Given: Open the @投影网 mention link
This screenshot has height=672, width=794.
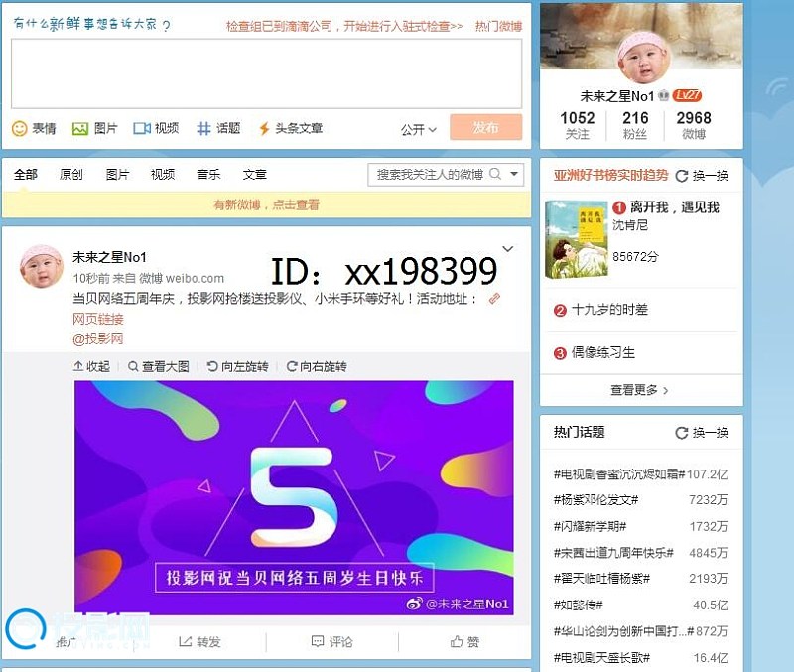Looking at the screenshot, I should (98, 338).
